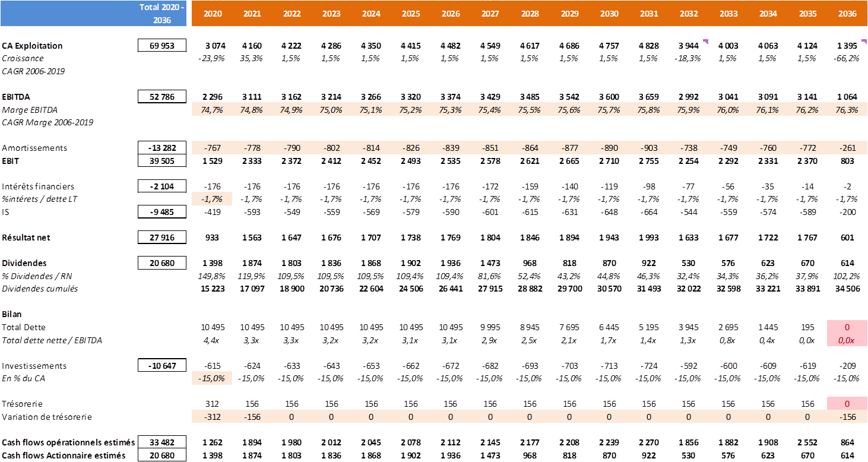Click the pink 0,0x debt ratio cell

(x=847, y=340)
